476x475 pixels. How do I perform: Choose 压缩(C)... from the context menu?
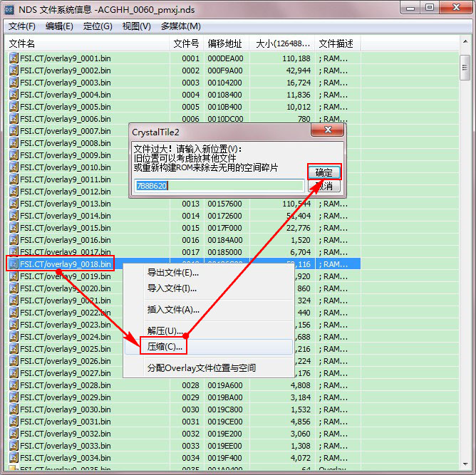(x=165, y=347)
